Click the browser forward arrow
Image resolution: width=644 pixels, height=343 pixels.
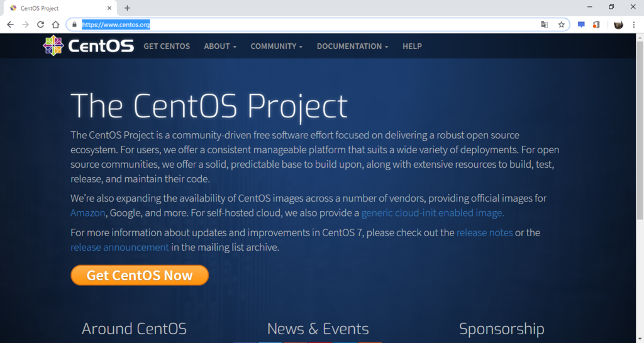tap(25, 24)
